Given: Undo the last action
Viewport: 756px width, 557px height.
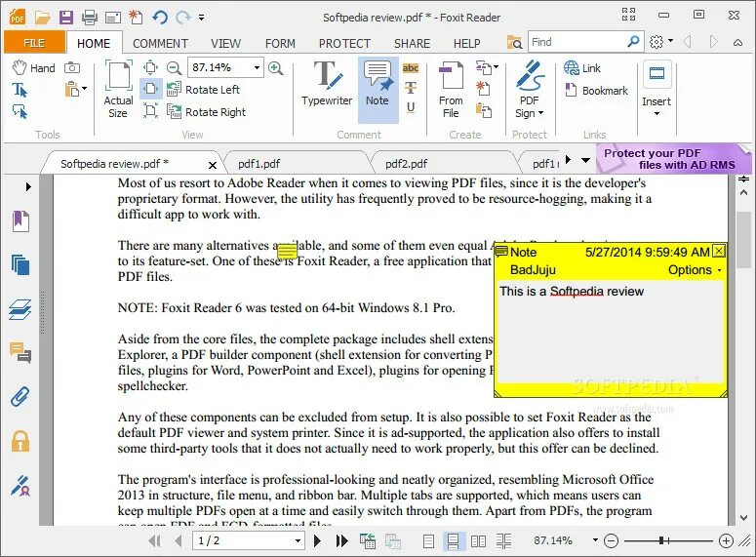Looking at the screenshot, I should tap(160, 18).
